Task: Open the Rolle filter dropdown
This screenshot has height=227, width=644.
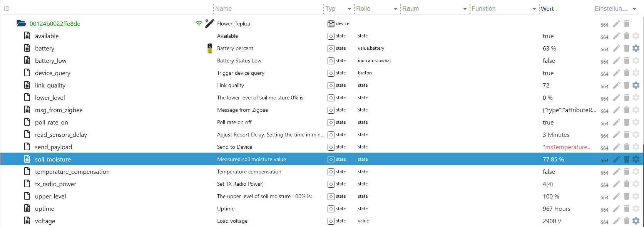Action: (x=396, y=9)
